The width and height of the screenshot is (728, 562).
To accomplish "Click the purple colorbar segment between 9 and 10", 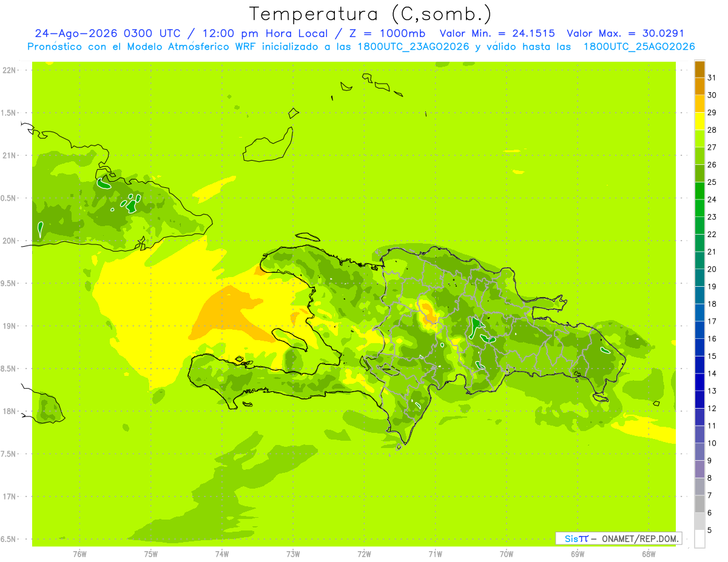I will [x=699, y=452].
